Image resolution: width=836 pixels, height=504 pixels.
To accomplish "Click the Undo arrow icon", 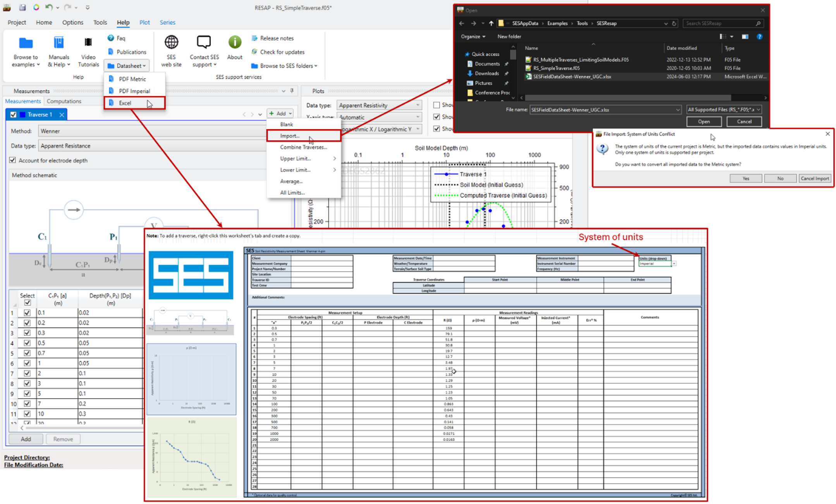I will click(x=49, y=7).
